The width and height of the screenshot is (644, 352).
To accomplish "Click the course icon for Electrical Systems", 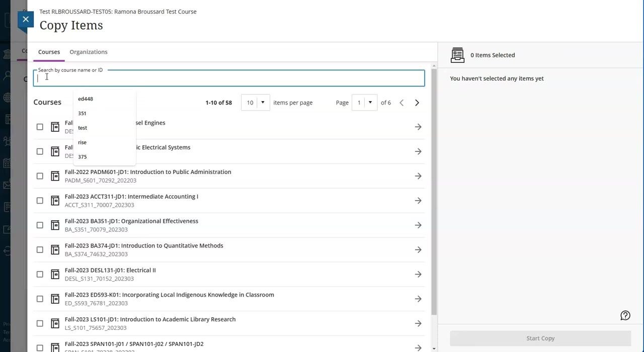I will coord(55,151).
